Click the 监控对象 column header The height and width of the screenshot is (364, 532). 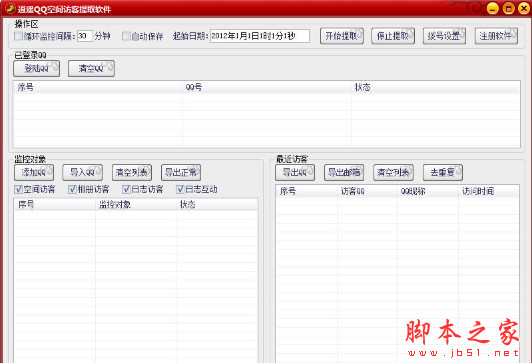(136, 205)
